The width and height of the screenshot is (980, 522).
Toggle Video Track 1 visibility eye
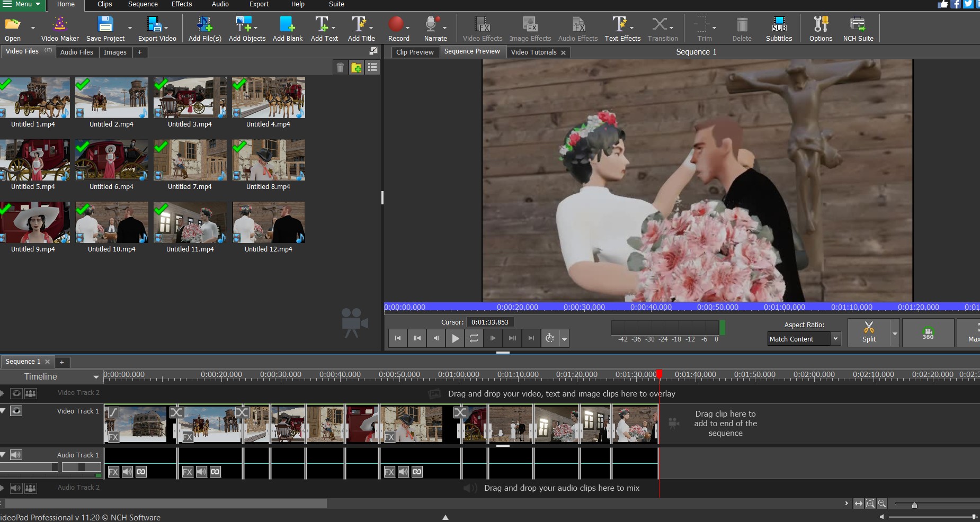[16, 411]
